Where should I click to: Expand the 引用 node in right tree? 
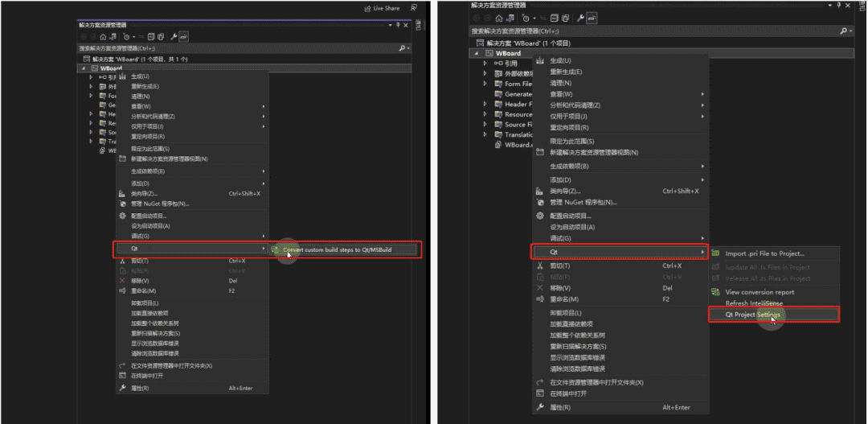(485, 64)
